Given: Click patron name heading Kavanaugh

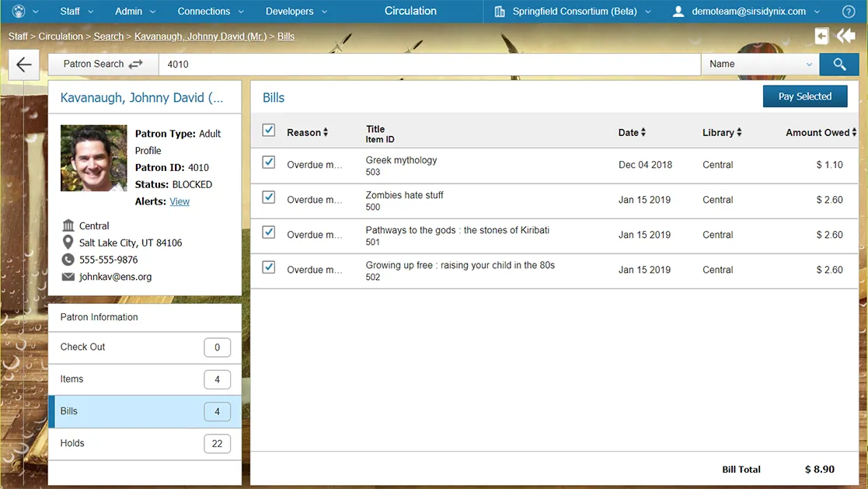Looking at the screenshot, I should [141, 98].
